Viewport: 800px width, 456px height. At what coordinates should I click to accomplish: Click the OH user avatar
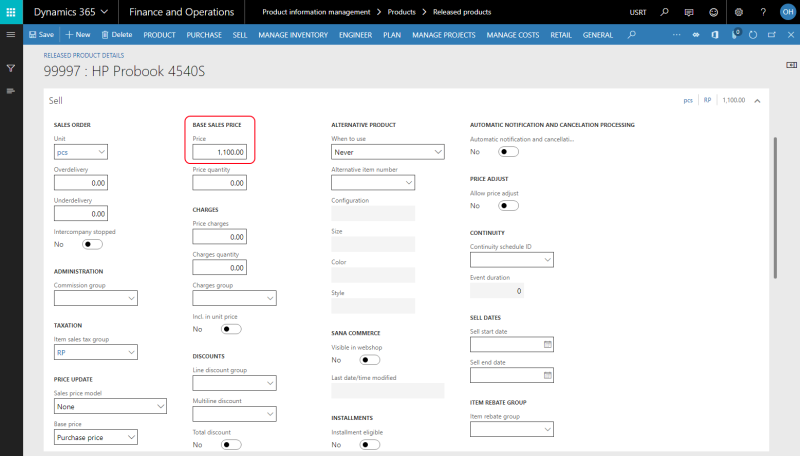coord(788,12)
